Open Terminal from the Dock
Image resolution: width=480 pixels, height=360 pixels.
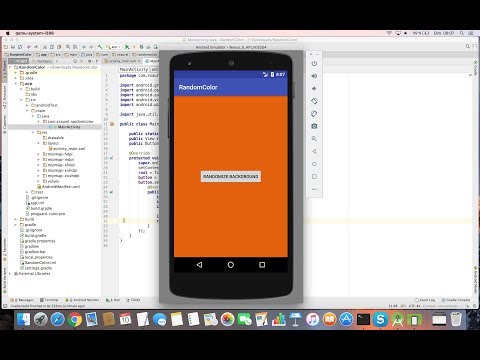[x=363, y=320]
